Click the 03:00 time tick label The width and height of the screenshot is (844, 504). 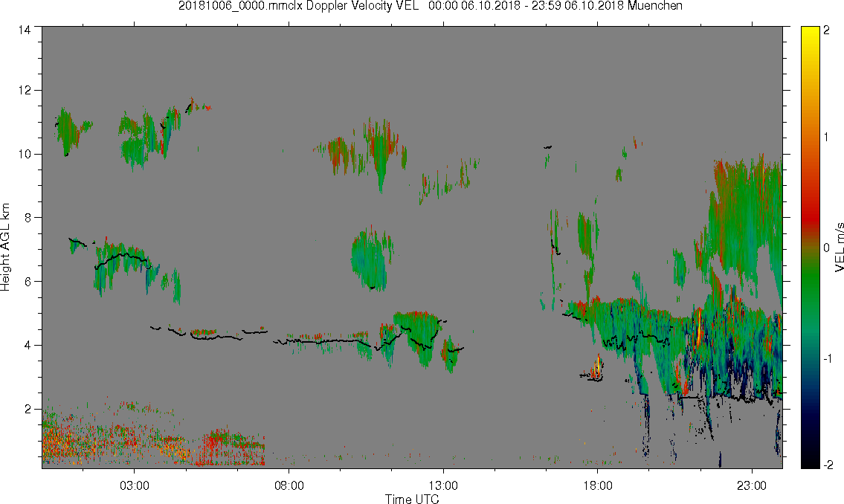(x=134, y=485)
